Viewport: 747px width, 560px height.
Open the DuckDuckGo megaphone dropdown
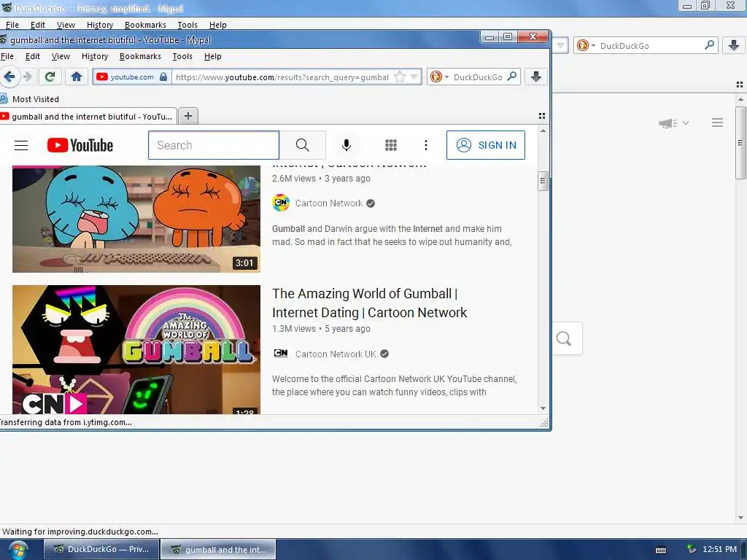[x=673, y=123]
